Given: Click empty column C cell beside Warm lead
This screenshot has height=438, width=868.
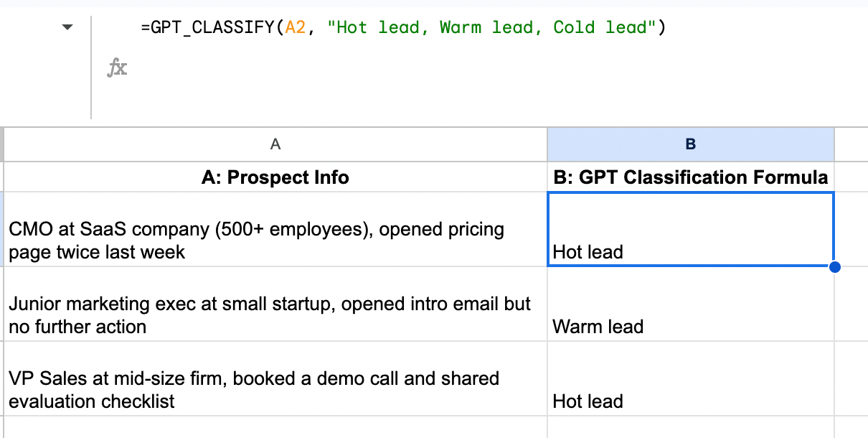Looking at the screenshot, I should point(851,304).
